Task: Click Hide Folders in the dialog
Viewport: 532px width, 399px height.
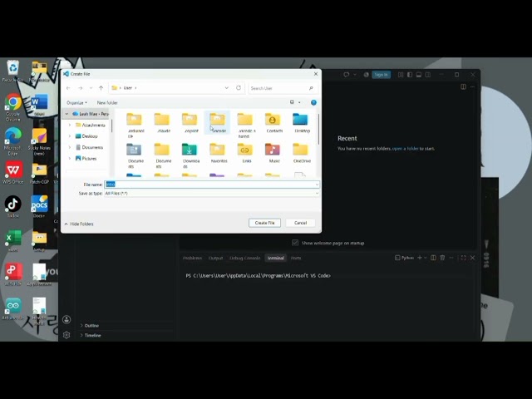Action: 79,224
